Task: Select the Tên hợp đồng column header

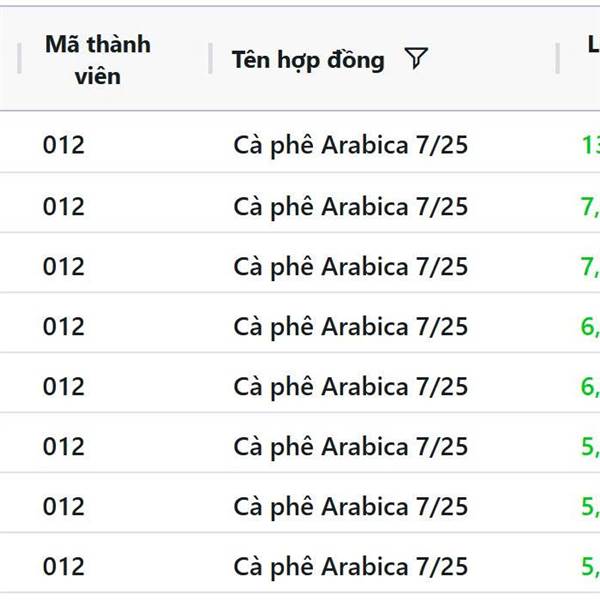Action: 308,60
